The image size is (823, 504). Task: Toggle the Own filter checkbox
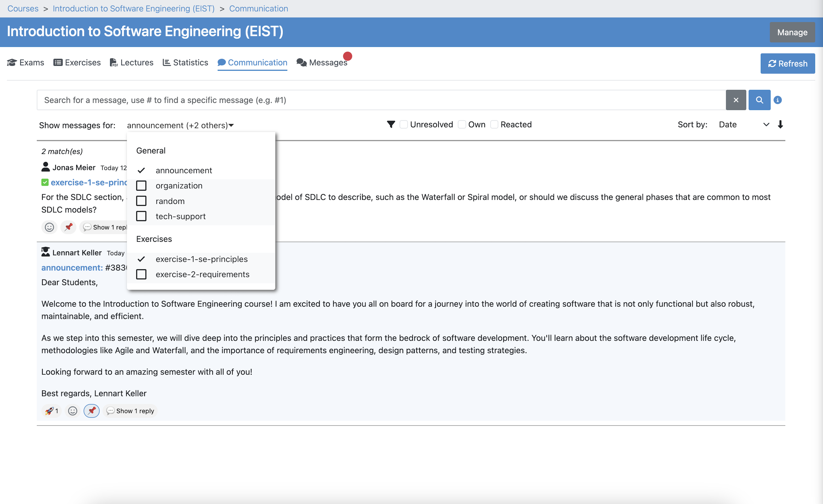[461, 124]
